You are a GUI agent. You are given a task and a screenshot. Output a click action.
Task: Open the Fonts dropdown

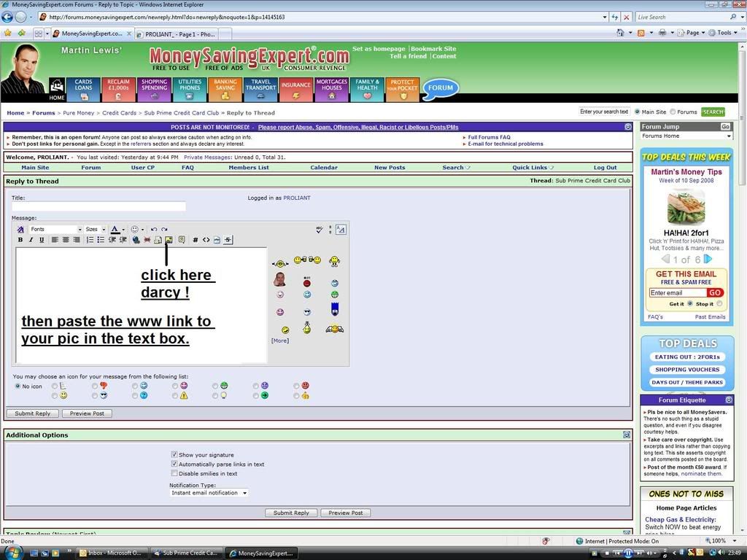click(56, 230)
